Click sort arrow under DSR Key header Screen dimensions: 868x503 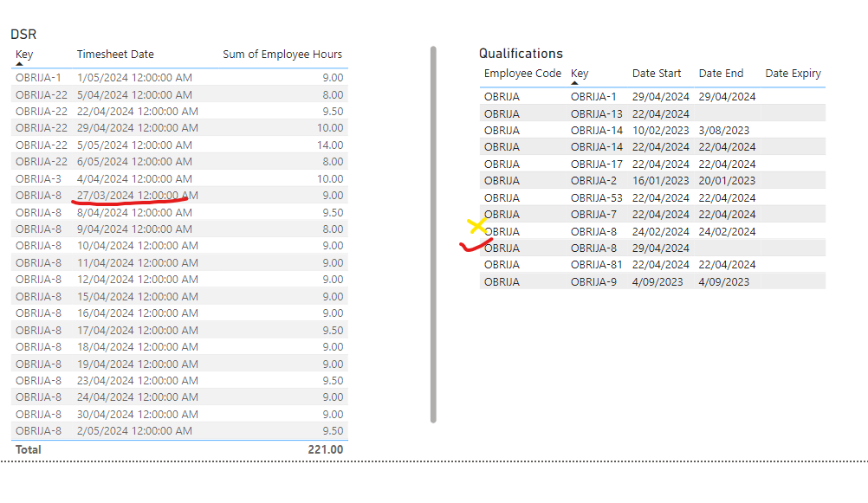pyautogui.click(x=19, y=64)
